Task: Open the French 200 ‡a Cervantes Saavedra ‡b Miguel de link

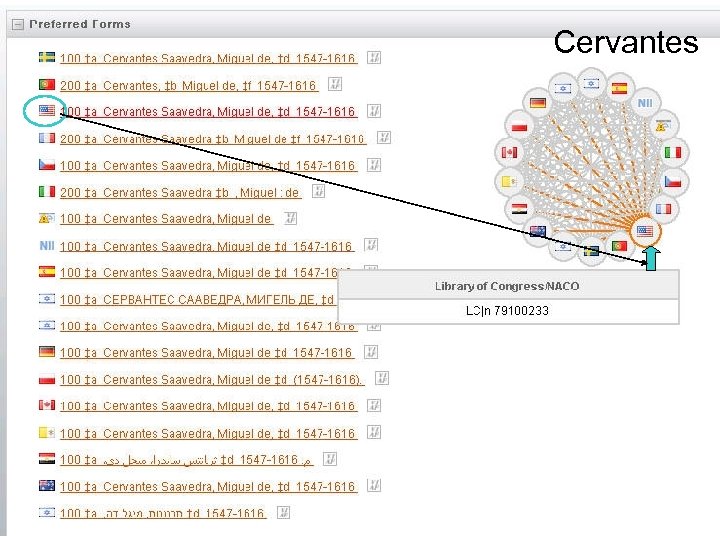Action: coord(213,139)
